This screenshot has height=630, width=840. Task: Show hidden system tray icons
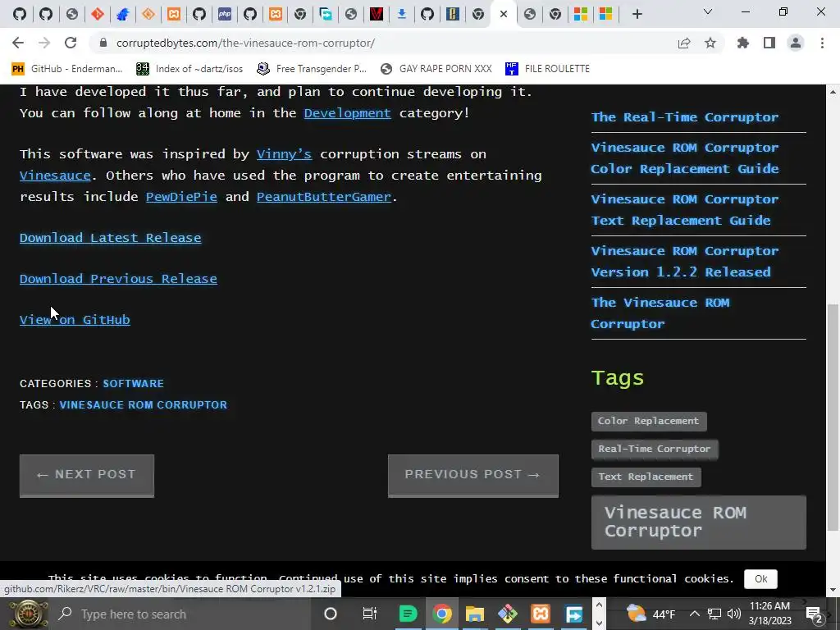[x=694, y=614]
